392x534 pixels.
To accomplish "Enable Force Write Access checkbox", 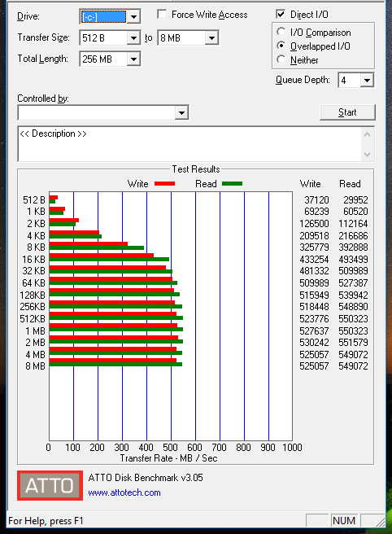I will [162, 15].
